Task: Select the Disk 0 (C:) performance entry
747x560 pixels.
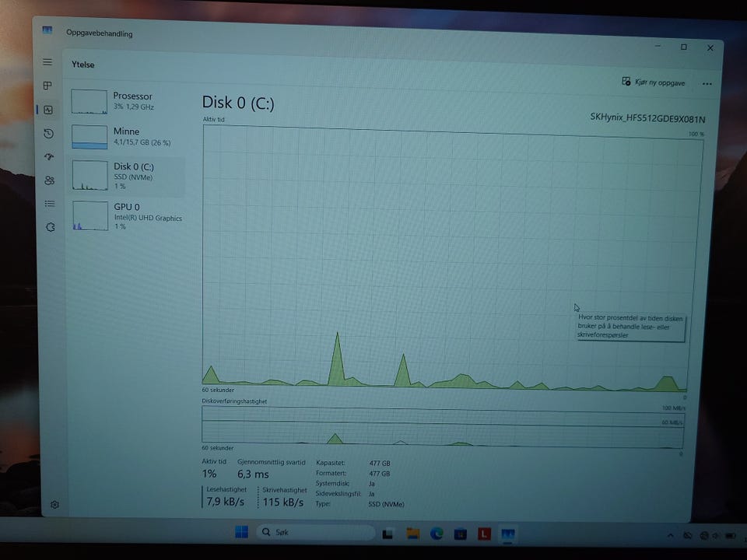Action: (128, 177)
